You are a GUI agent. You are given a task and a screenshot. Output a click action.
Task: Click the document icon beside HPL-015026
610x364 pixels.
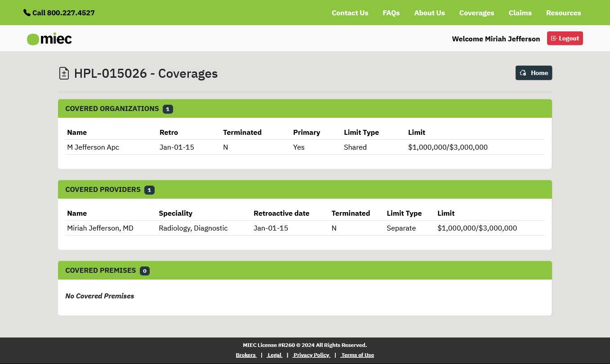[63, 73]
